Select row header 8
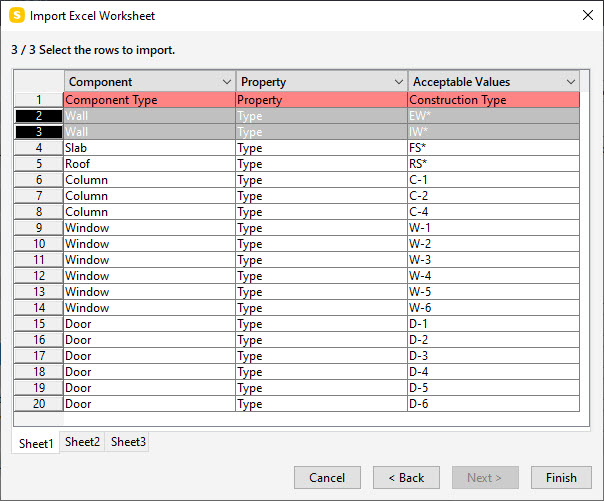The width and height of the screenshot is (604, 501). tap(39, 212)
